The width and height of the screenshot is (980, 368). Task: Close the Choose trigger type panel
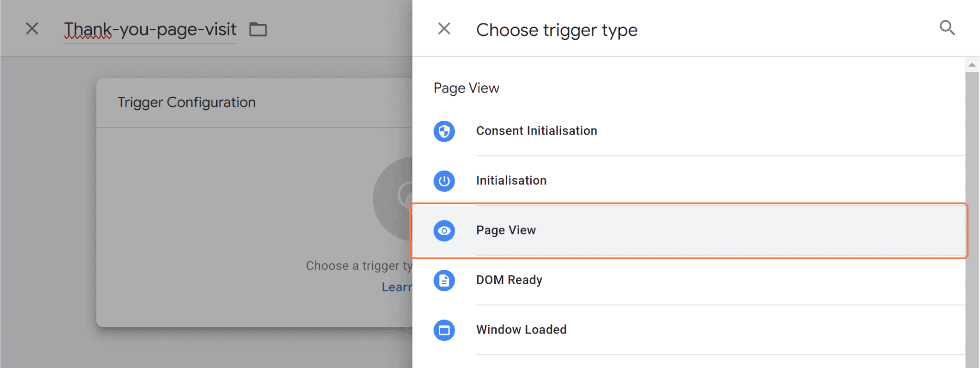click(444, 29)
